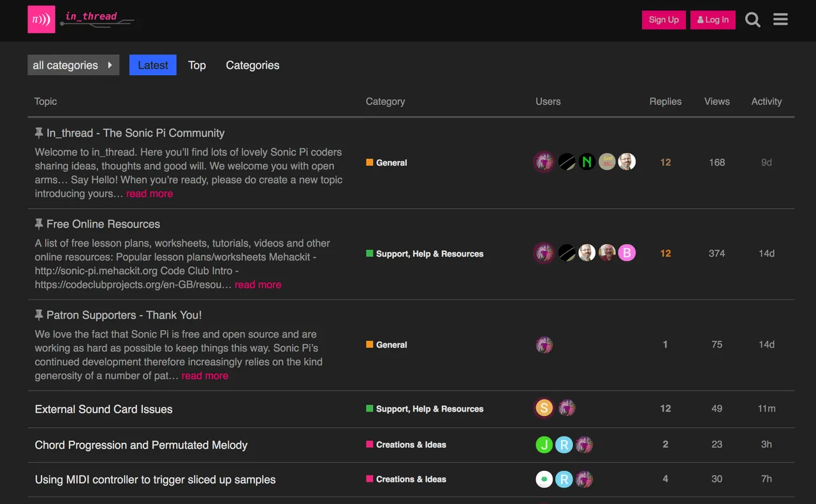
Task: Click the purple avatar in Patron Supporters row
Action: 544,345
